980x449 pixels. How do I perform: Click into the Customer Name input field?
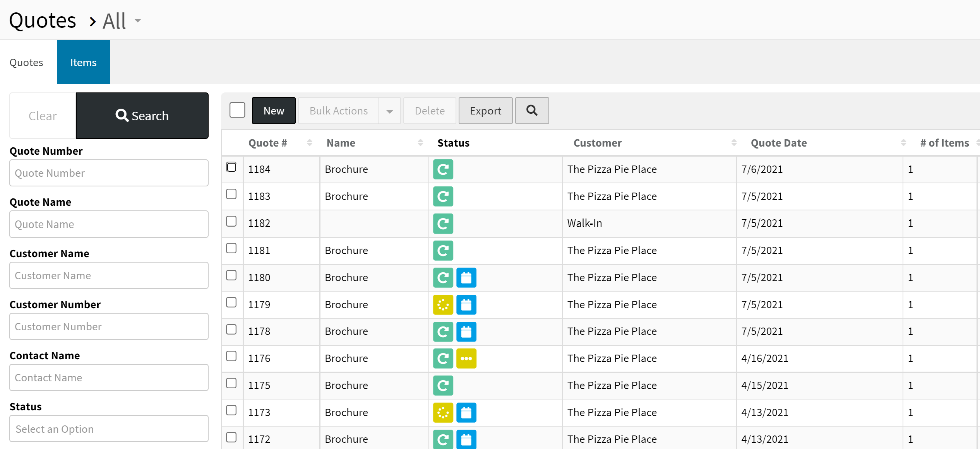point(109,275)
